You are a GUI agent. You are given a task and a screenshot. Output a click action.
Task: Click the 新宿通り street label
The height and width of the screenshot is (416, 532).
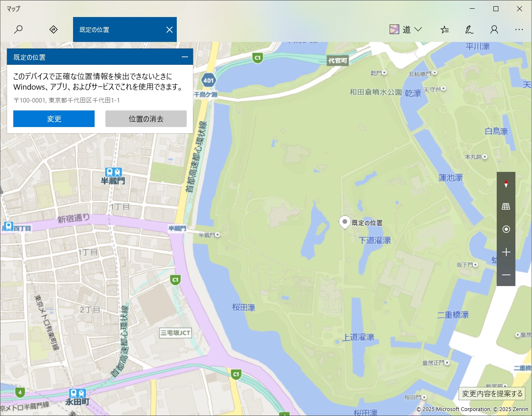pyautogui.click(x=74, y=218)
